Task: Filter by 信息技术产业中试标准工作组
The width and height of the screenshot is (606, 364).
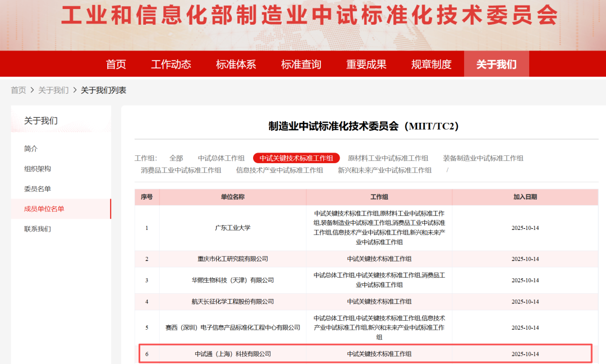Action: (279, 170)
